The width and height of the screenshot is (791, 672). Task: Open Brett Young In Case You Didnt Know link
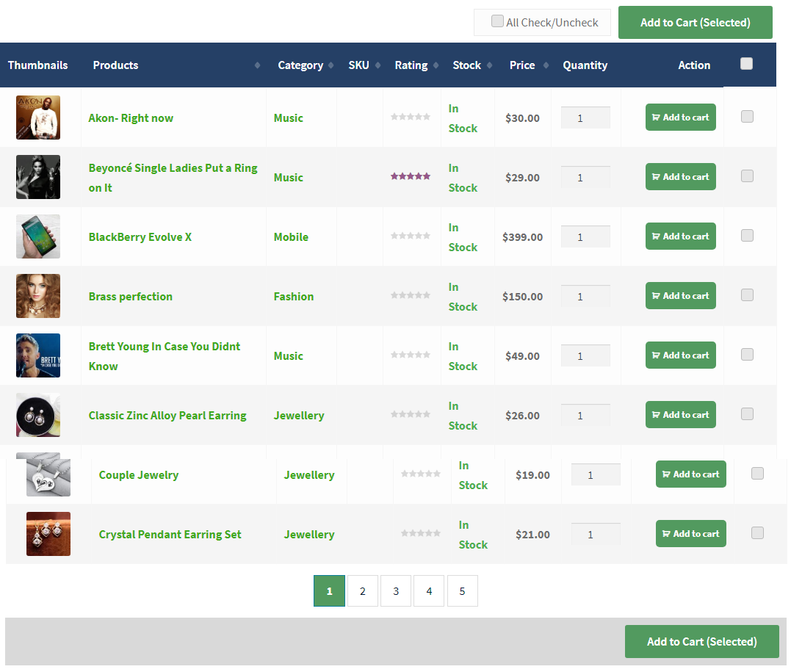click(165, 356)
